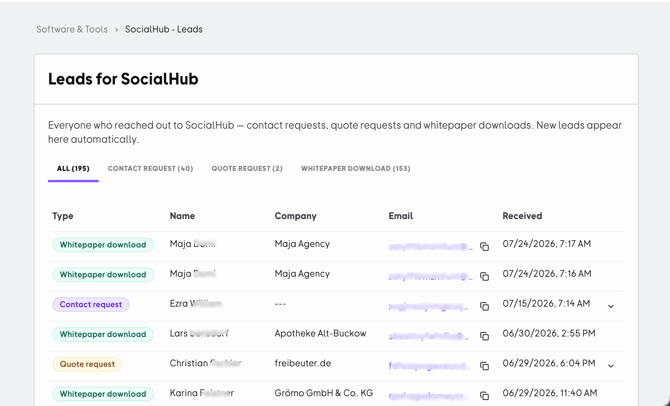Select company Grömo GmbH & Co. KG

click(324, 393)
